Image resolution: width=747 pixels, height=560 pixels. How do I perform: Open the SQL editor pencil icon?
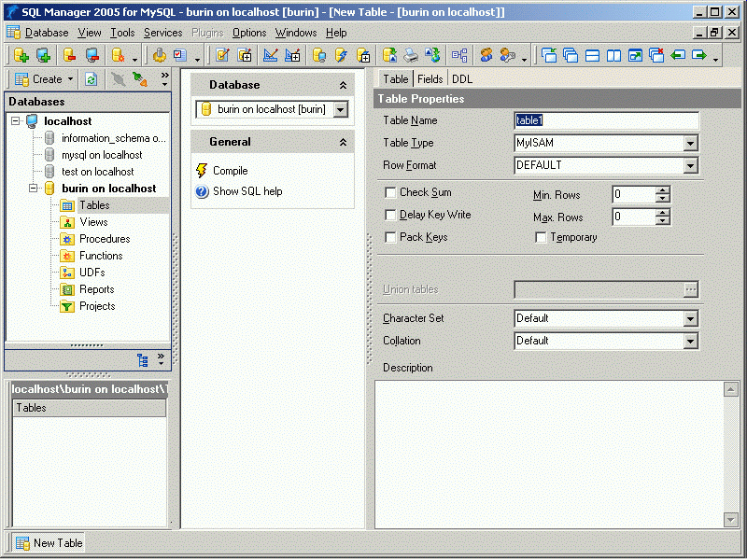(222, 55)
